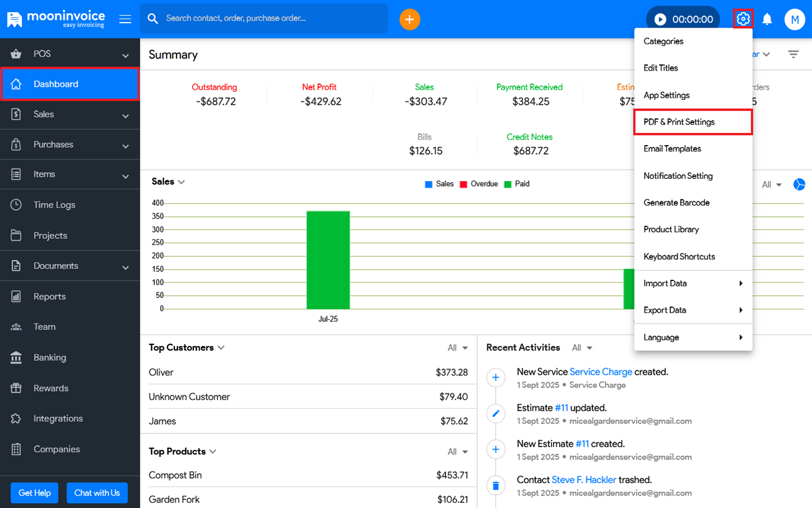Click the Get Help button
This screenshot has height=508, width=812.
pyautogui.click(x=34, y=493)
